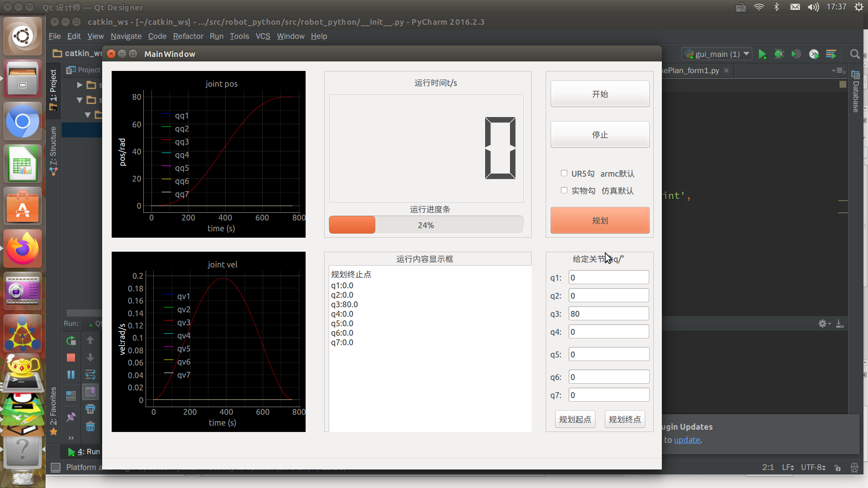
Task: Open PyCharm Search Everywhere magnifier
Action: [x=854, y=54]
